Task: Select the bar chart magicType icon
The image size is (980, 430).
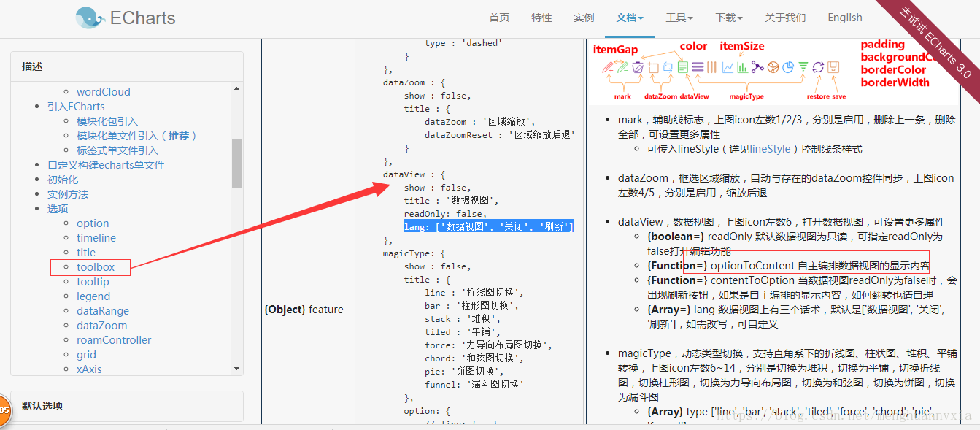Action: coord(742,67)
